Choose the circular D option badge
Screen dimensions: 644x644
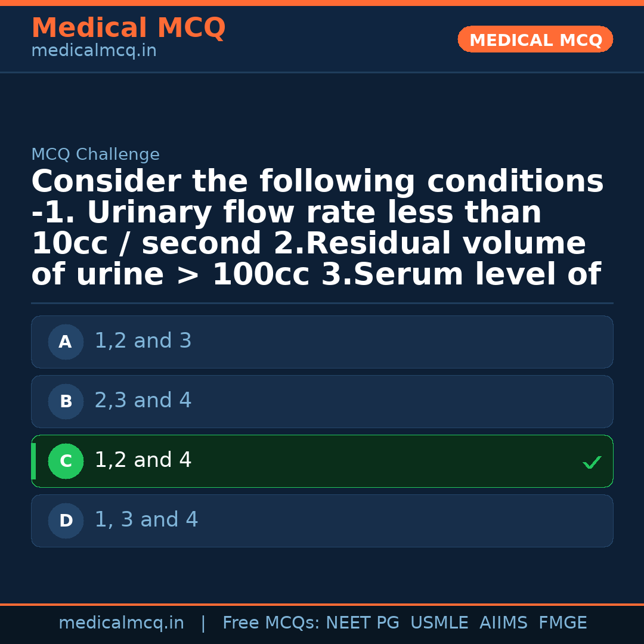point(66,521)
